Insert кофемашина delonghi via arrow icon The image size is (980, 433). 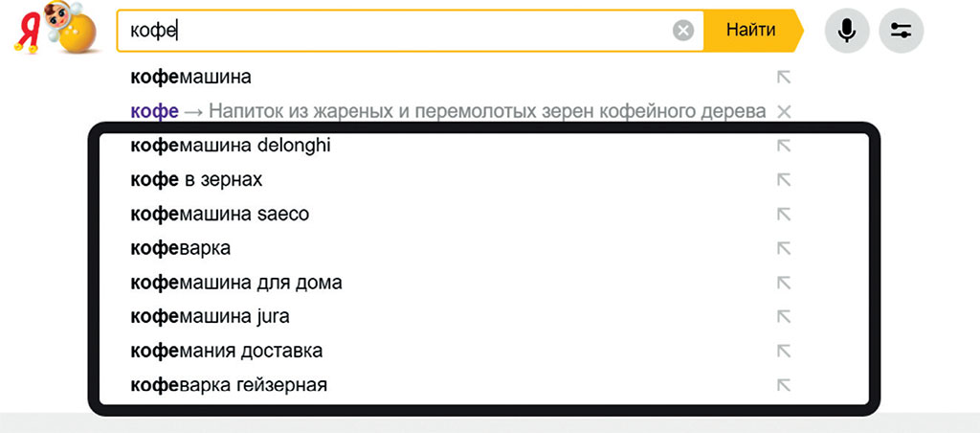coord(784,146)
